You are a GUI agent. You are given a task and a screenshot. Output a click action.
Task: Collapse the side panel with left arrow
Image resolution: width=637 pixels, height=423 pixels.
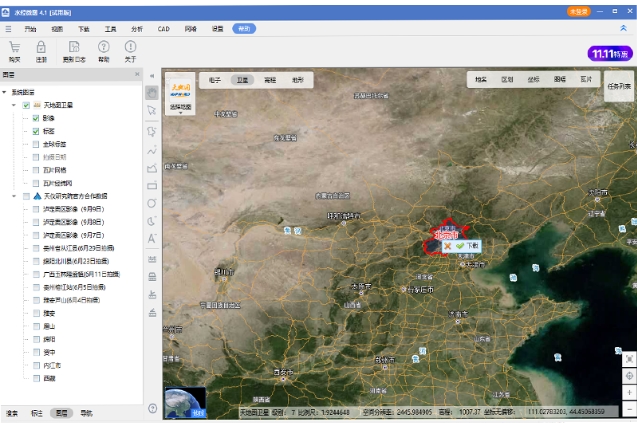152,76
